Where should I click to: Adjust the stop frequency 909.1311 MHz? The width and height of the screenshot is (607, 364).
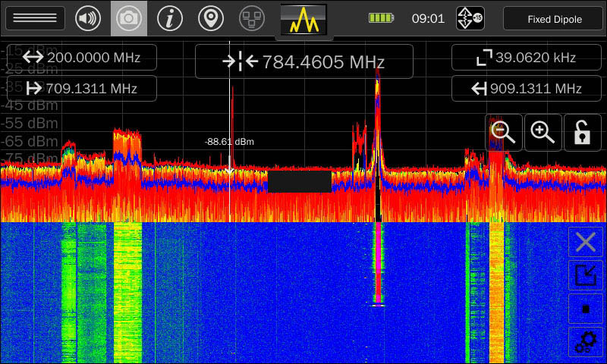526,88
